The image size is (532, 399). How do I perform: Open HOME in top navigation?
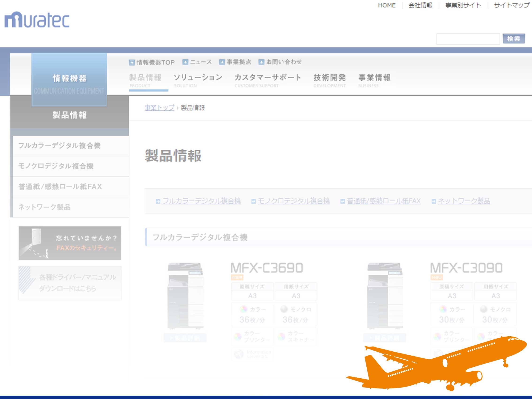387,5
